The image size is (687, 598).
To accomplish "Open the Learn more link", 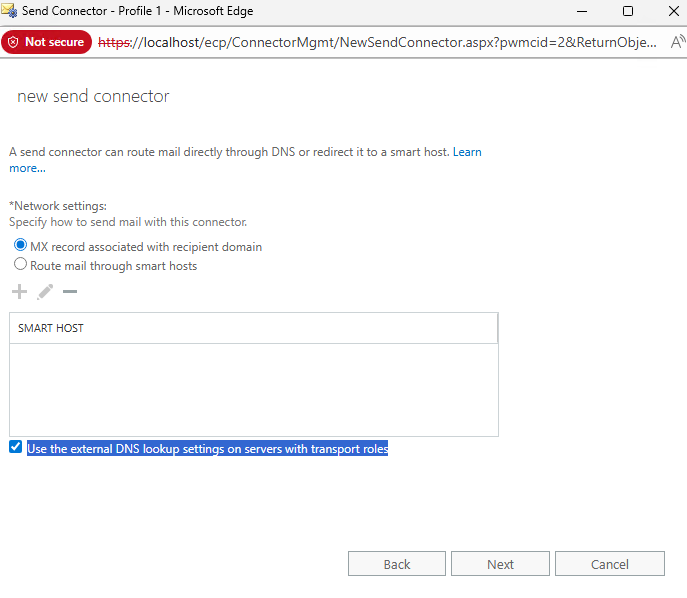I will [467, 152].
